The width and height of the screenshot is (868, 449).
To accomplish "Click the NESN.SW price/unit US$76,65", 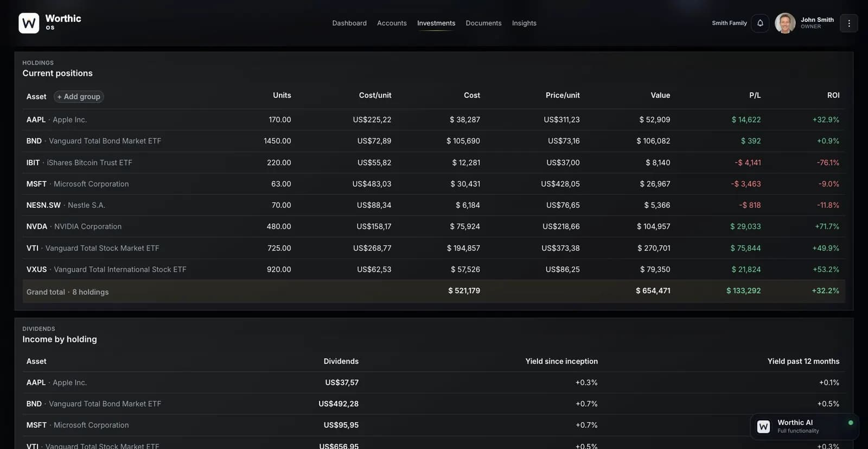I will click(563, 205).
